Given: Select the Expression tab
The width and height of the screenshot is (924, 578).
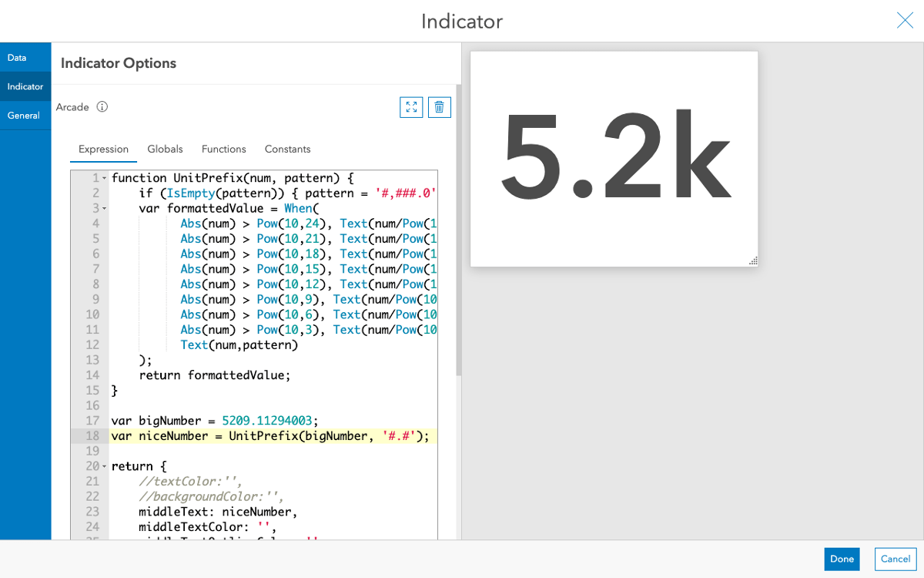Looking at the screenshot, I should 103,149.
